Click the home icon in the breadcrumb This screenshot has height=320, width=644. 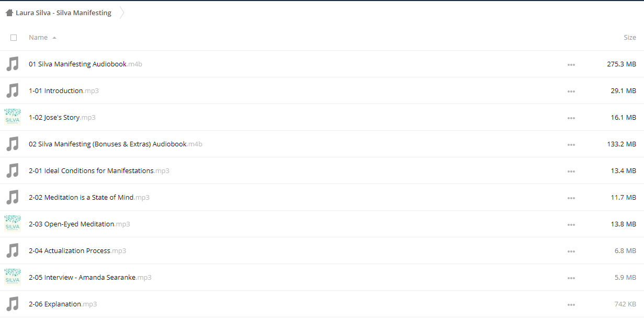point(9,13)
